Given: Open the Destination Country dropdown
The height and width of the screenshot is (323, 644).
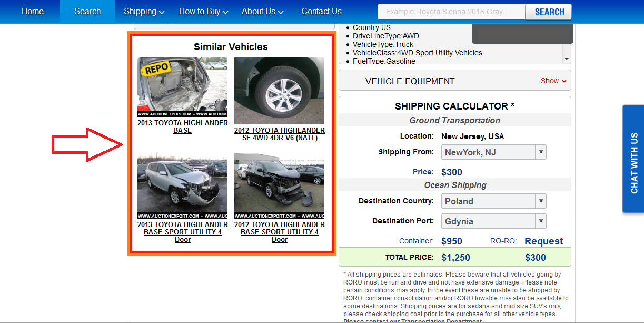Looking at the screenshot, I should pyautogui.click(x=493, y=201).
